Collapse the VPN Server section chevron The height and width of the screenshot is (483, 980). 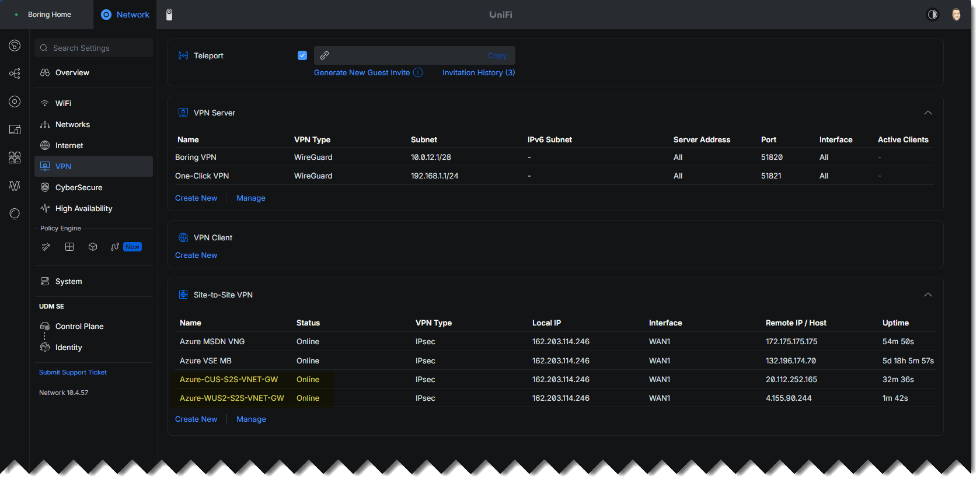click(x=928, y=113)
